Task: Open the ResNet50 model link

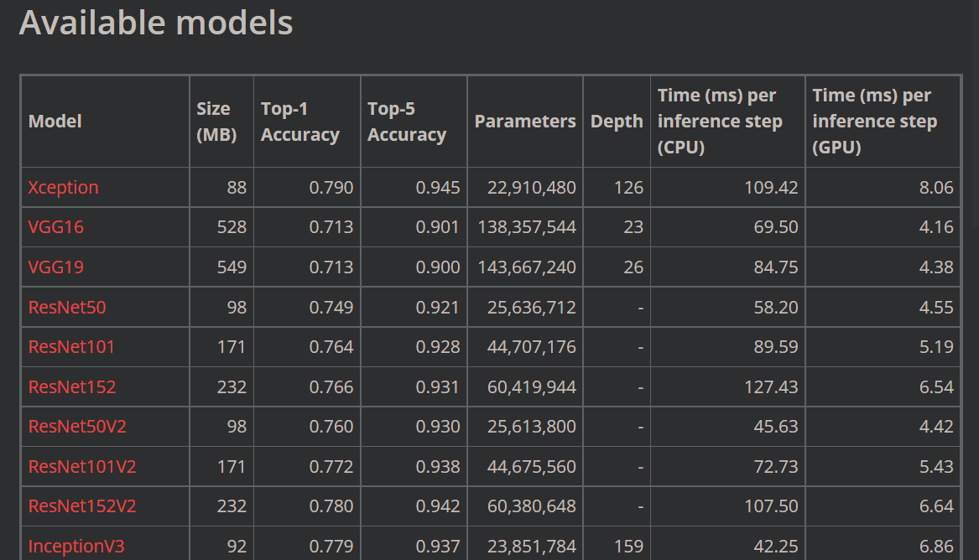Action: click(x=67, y=307)
